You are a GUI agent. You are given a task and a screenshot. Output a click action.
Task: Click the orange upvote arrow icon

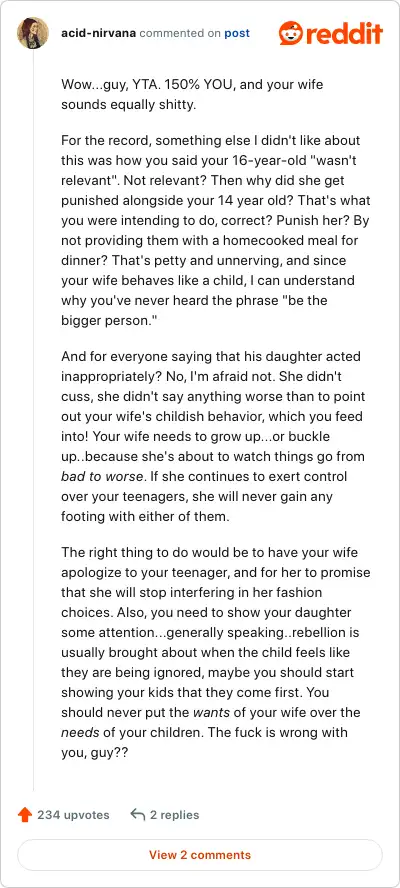coord(24,815)
